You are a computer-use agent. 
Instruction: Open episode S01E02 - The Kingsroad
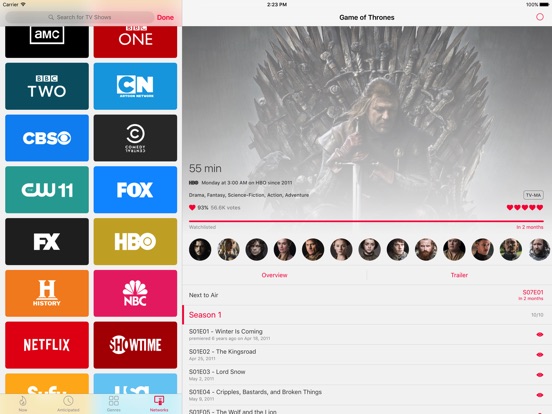367,355
